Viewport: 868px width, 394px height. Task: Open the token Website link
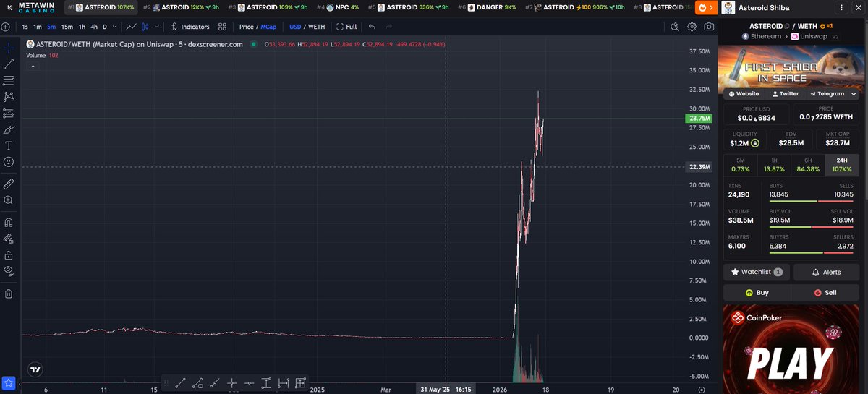744,93
